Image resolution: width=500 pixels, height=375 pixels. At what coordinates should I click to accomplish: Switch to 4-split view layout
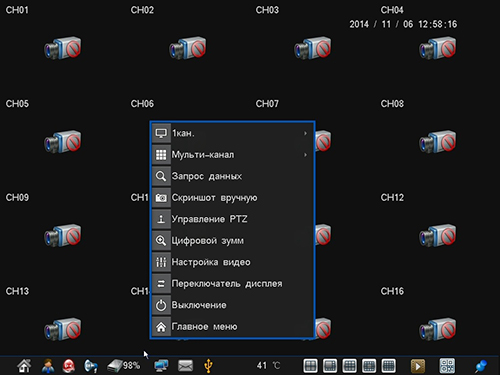click(310, 366)
